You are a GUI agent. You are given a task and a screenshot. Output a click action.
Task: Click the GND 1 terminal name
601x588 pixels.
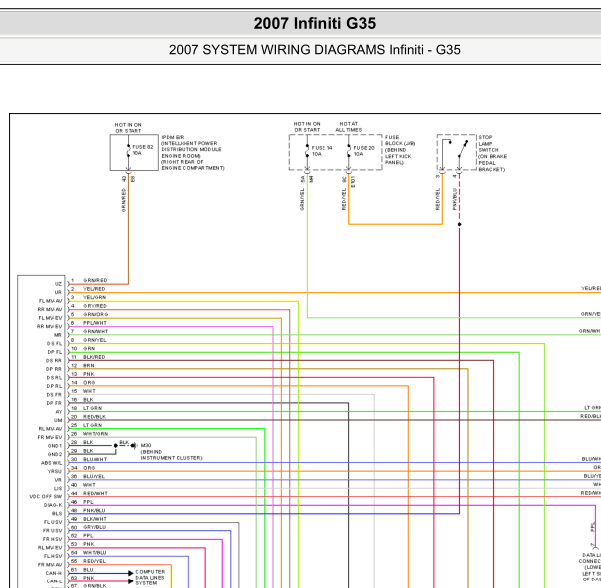pyautogui.click(x=55, y=446)
